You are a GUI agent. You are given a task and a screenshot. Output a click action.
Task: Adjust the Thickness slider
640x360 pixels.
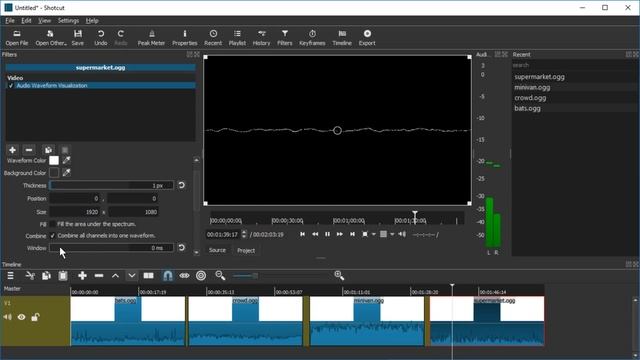[x=111, y=185]
